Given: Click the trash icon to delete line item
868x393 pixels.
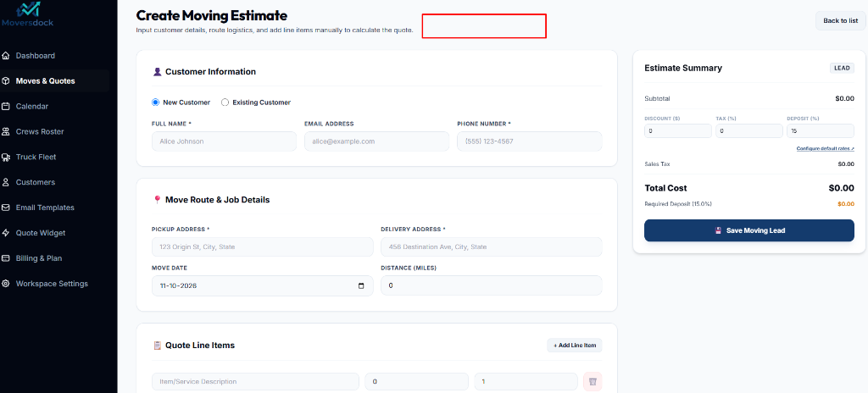Looking at the screenshot, I should [x=593, y=382].
